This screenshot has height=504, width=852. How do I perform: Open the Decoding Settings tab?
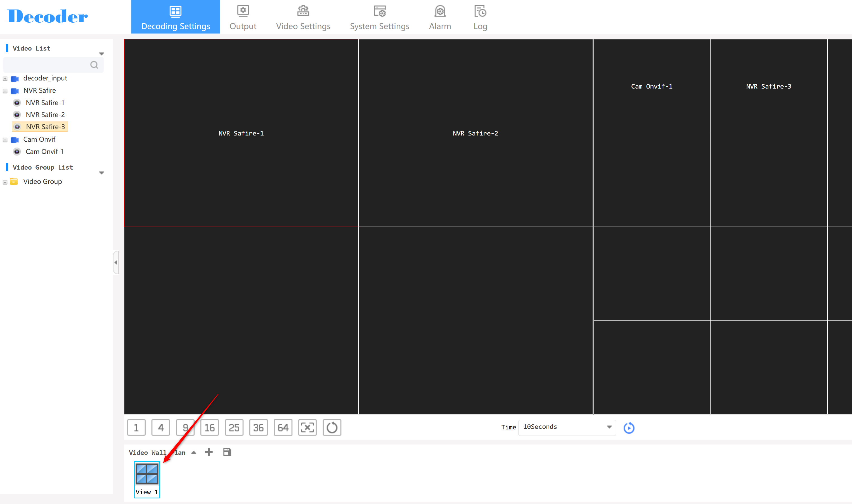(176, 17)
